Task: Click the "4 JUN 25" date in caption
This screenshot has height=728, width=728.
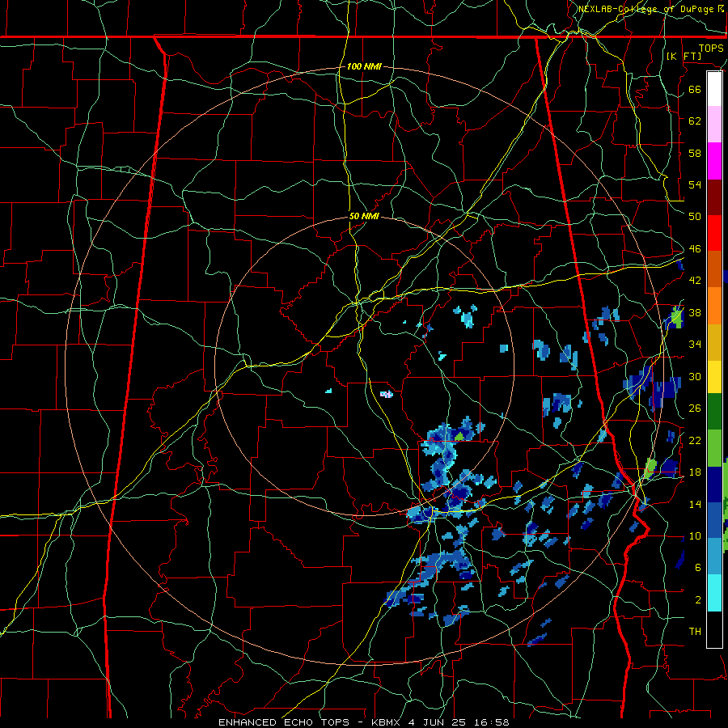Action: pyautogui.click(x=438, y=722)
